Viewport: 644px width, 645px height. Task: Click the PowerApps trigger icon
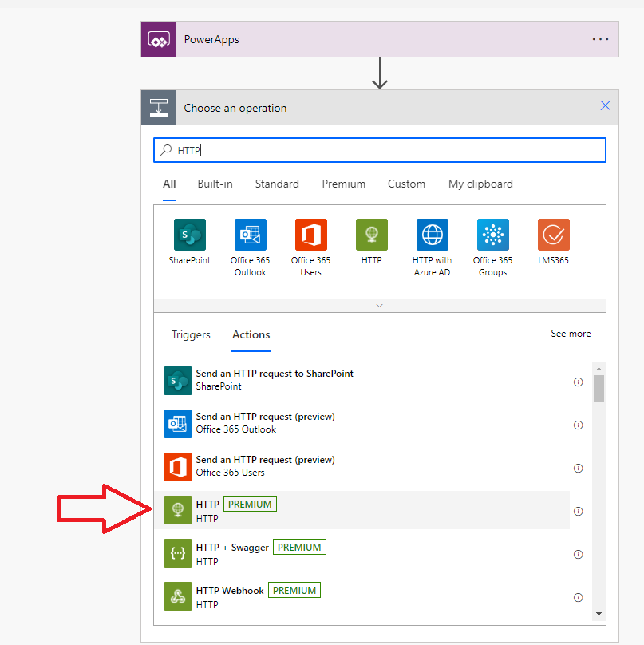[x=159, y=39]
